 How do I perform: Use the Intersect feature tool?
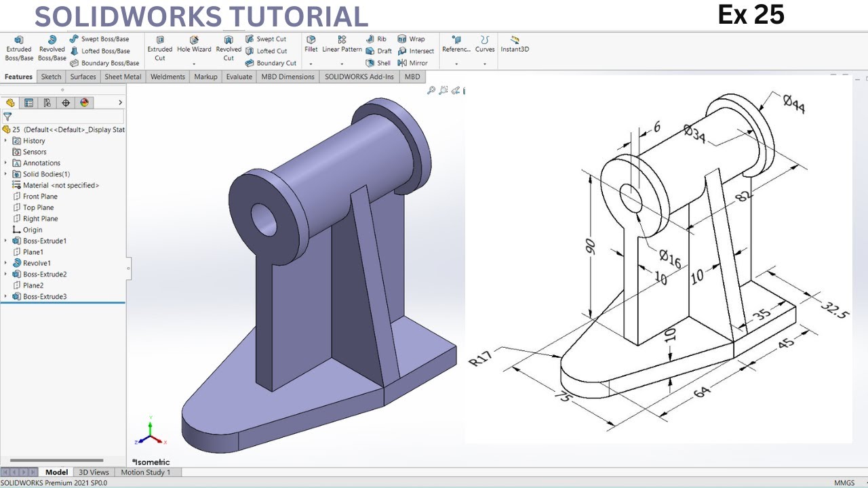pos(416,51)
